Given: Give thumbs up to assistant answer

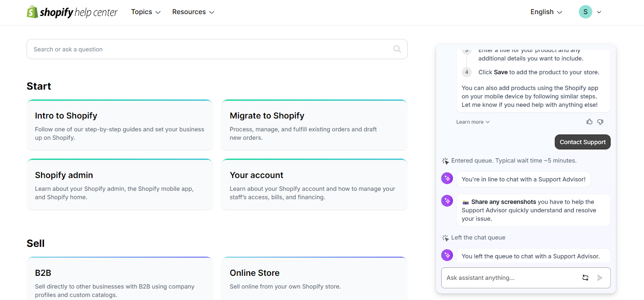Looking at the screenshot, I should click(589, 122).
